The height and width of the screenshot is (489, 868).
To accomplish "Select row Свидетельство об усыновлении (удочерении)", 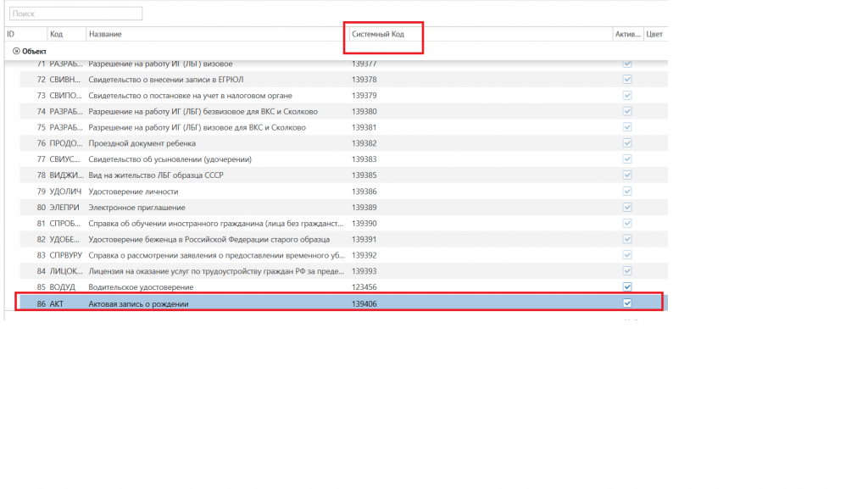I will click(x=343, y=159).
